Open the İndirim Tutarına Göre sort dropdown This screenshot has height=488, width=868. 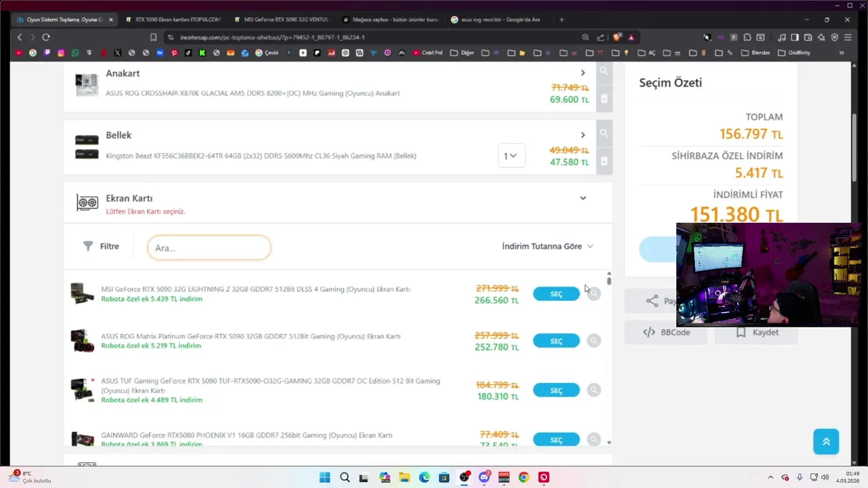[548, 246]
